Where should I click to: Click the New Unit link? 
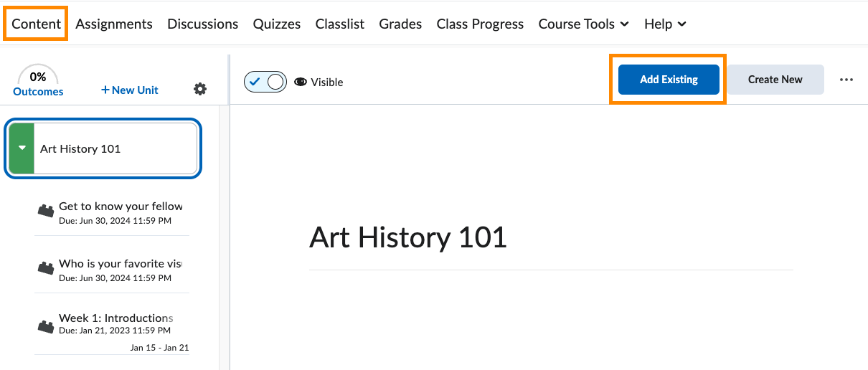coord(130,90)
